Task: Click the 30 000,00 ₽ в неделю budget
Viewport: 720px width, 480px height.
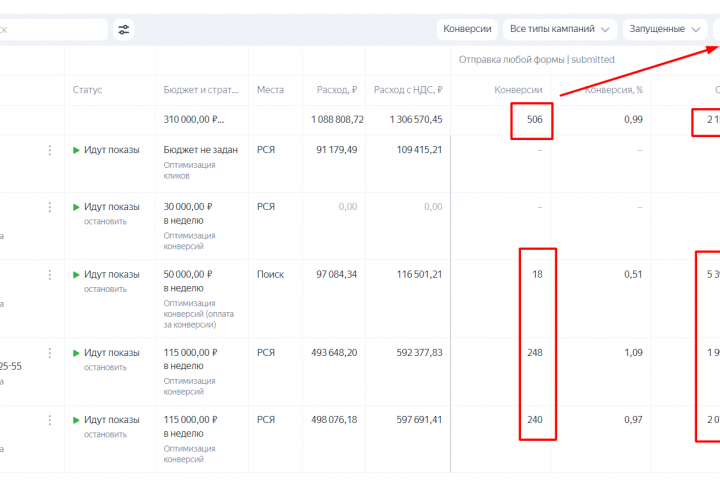Action: point(188,214)
